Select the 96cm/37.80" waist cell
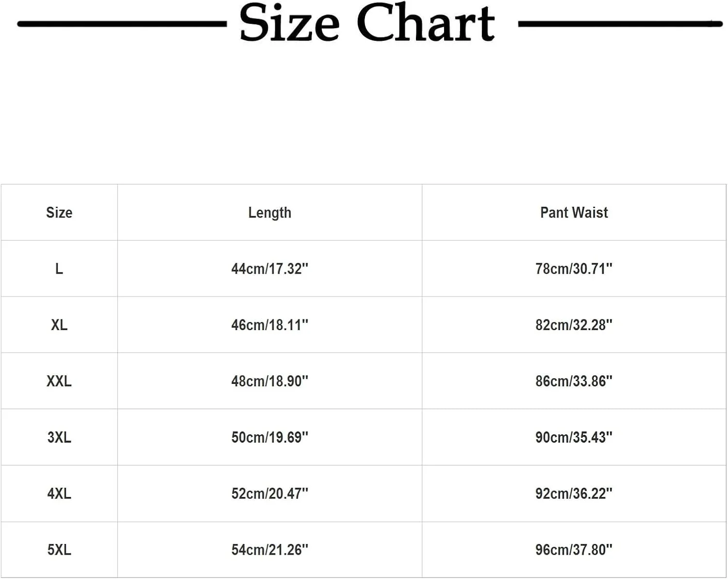Screen dimensions: 728x579 point(574,550)
